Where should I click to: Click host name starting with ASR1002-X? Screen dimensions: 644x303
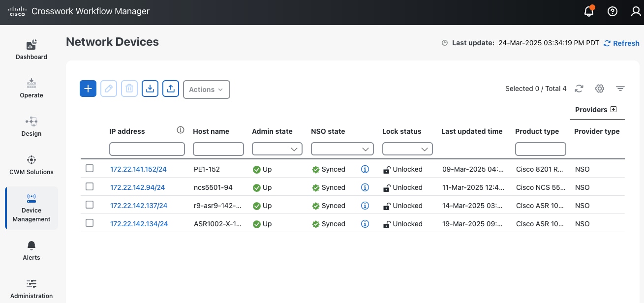(x=217, y=224)
